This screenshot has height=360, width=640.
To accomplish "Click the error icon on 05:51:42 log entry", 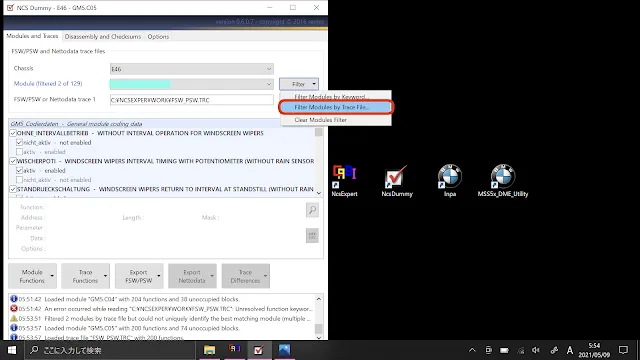I will pos(13,309).
